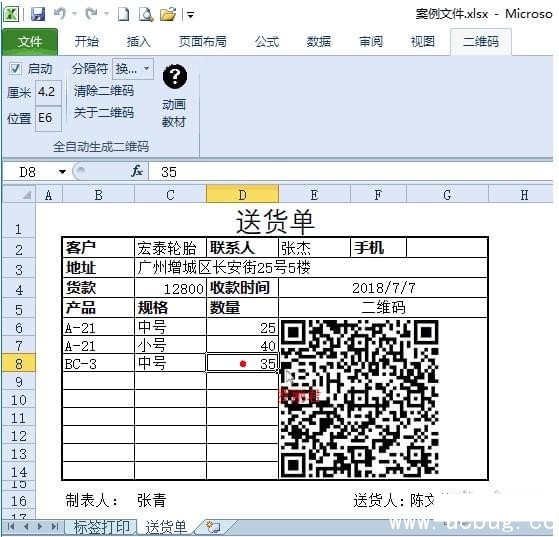This screenshot has height=537, width=559.
Task: Click the cell with 12800
Action: pos(170,288)
